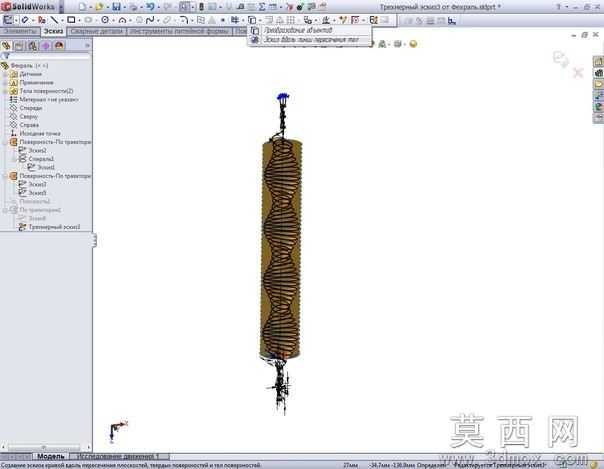Open the ConfigurationManager tab icon
Viewport: 604px width, 469px height.
click(33, 46)
